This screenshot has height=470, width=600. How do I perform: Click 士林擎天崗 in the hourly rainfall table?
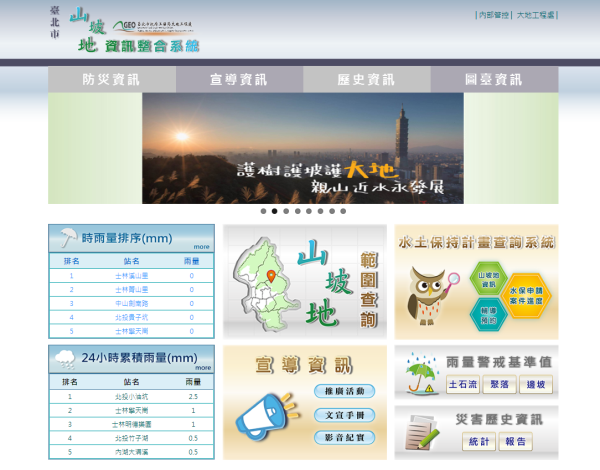132,331
